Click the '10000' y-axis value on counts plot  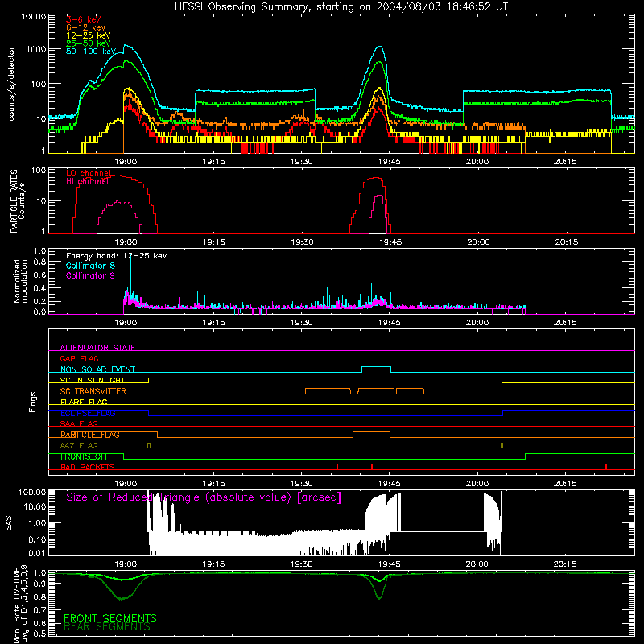point(34,16)
